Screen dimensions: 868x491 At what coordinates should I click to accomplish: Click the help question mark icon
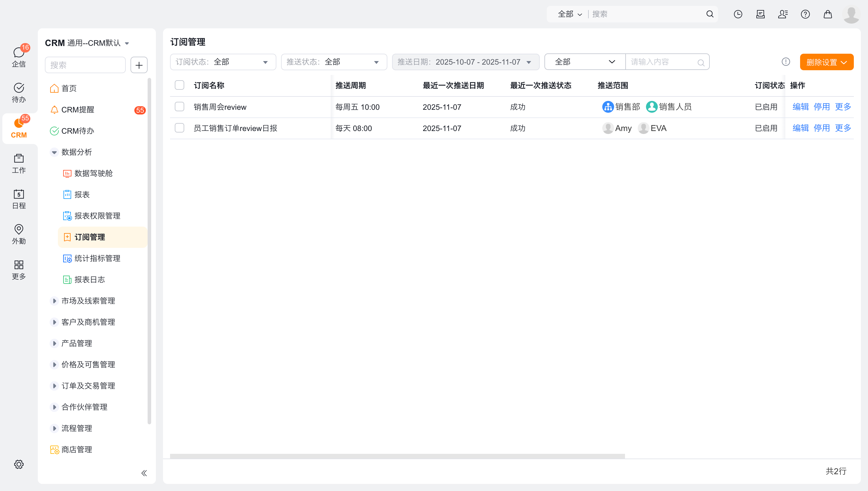805,14
